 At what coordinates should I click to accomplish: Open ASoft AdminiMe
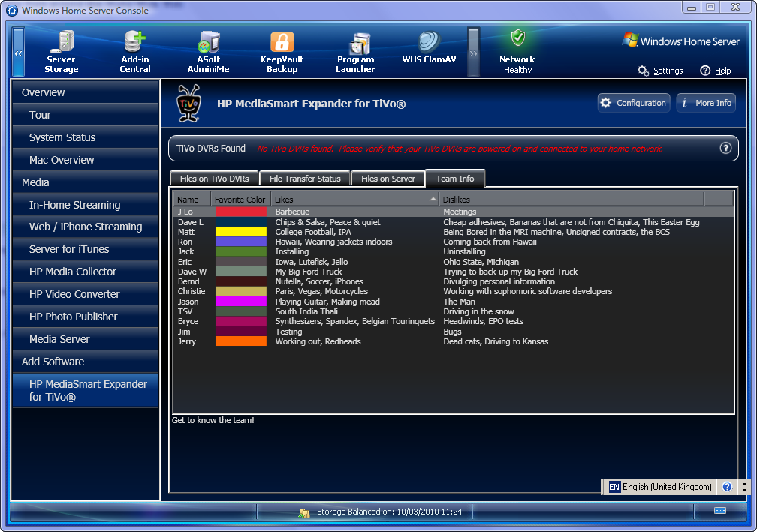click(209, 52)
